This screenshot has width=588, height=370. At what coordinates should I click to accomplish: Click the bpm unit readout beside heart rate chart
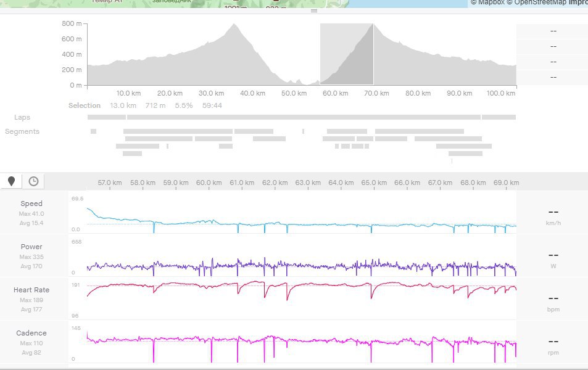coord(553,310)
